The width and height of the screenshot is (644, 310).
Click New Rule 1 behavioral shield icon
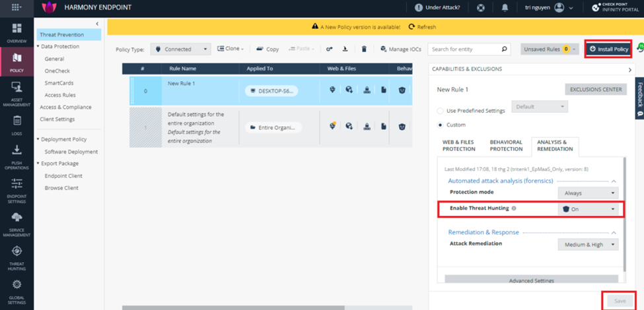[x=402, y=90]
